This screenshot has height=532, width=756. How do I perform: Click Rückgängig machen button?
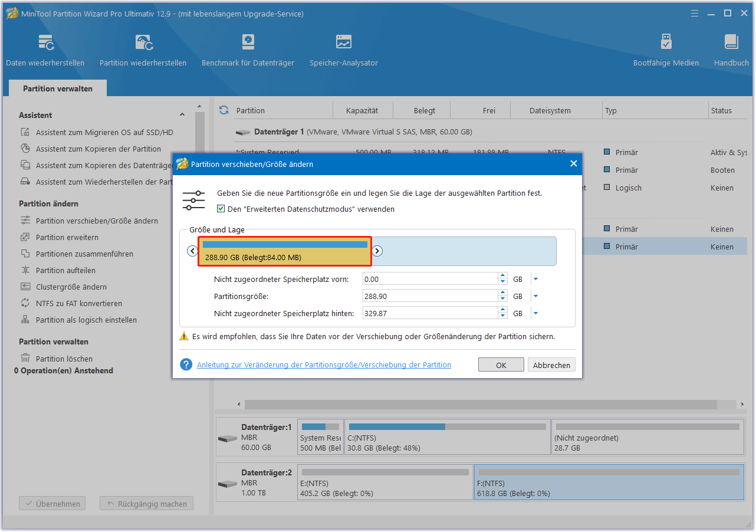pyautogui.click(x=146, y=504)
